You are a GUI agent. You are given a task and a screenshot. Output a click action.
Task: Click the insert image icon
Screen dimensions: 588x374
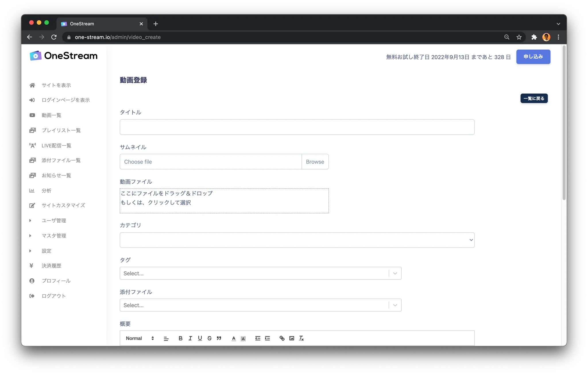click(x=291, y=338)
